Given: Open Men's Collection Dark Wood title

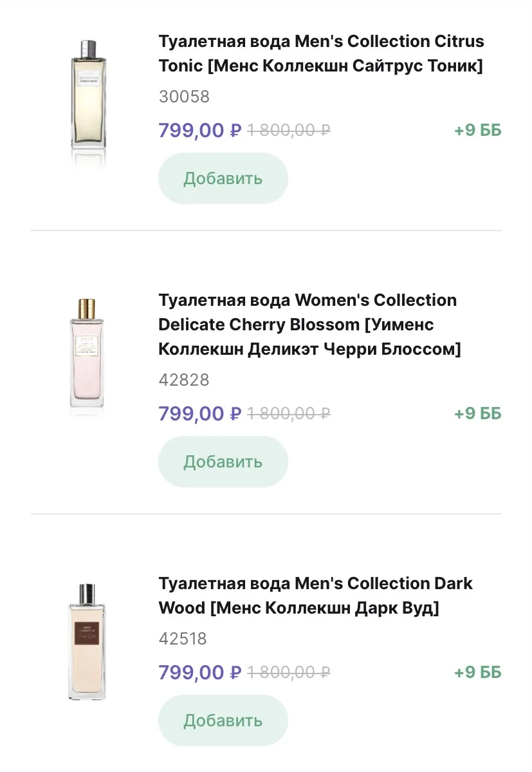Looking at the screenshot, I should tap(315, 596).
